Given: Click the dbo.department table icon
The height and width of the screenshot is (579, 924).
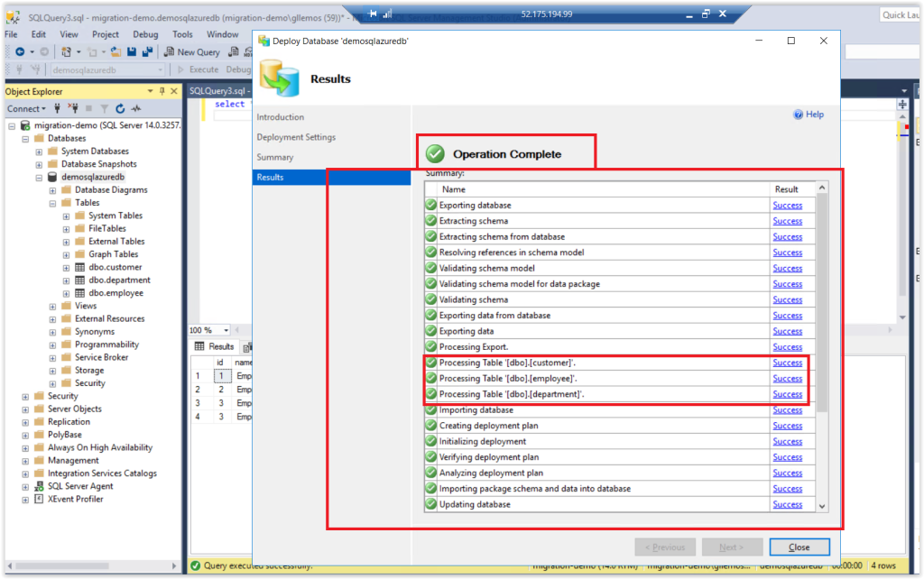Looking at the screenshot, I should tap(79, 280).
